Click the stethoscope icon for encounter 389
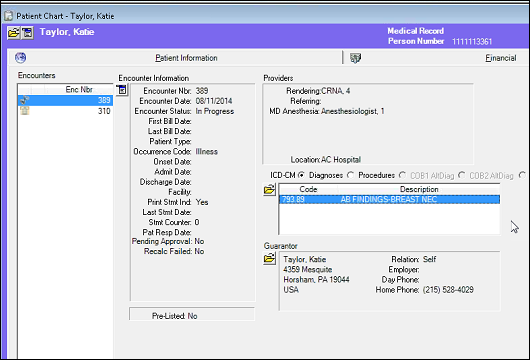 click(24, 100)
